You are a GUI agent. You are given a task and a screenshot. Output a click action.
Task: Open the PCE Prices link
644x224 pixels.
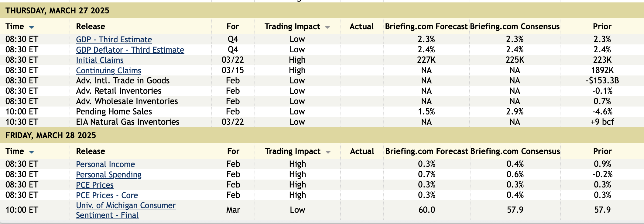(95, 185)
